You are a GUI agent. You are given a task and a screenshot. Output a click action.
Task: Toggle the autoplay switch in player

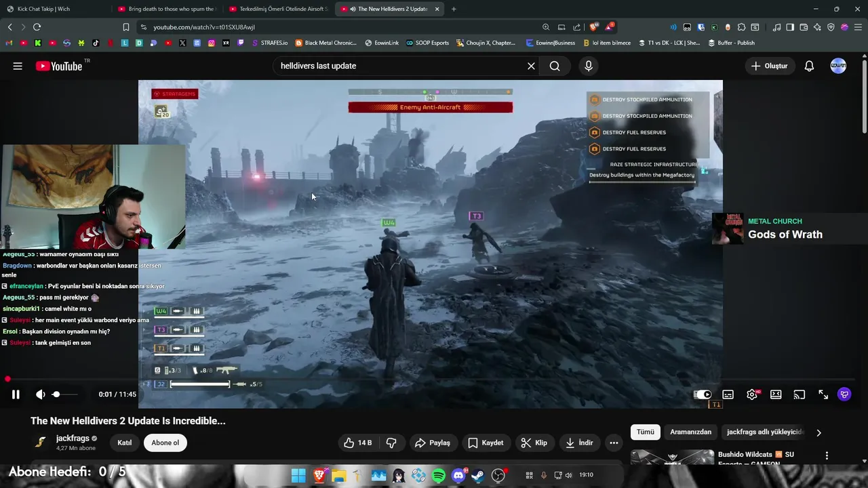[x=703, y=394]
